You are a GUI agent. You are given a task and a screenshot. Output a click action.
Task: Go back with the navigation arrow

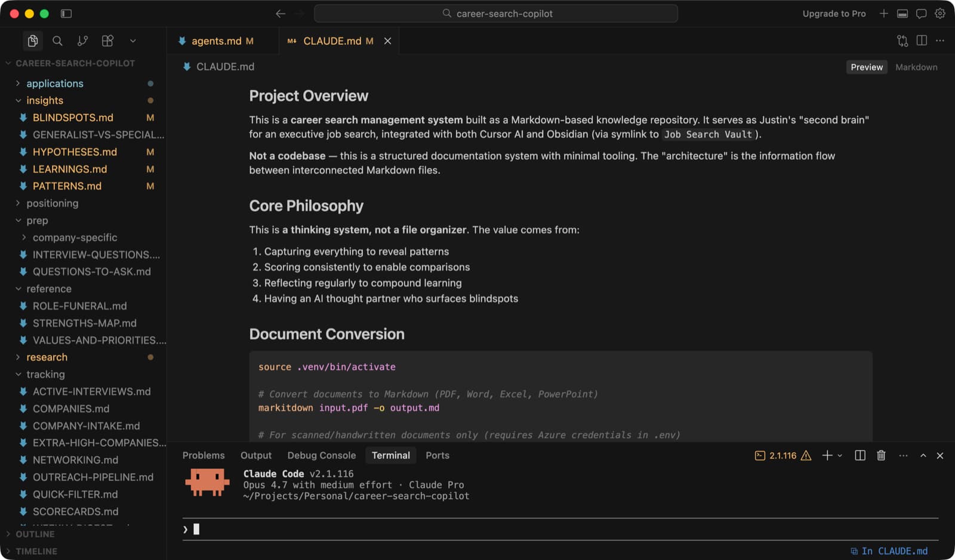click(x=281, y=13)
